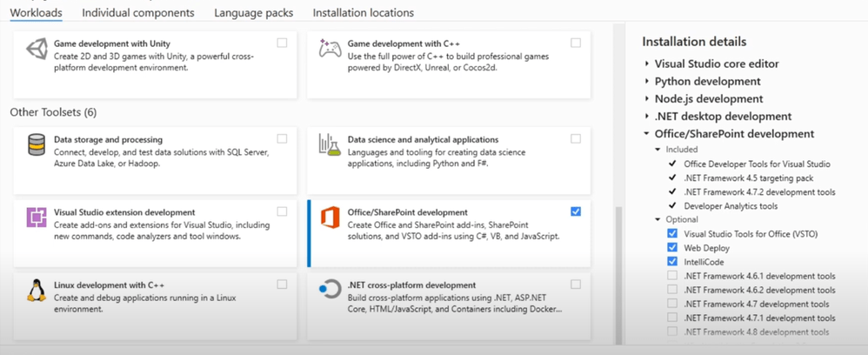The image size is (868, 355).
Task: Enable .NET Framework 4.6.2 development tools
Action: 672,290
